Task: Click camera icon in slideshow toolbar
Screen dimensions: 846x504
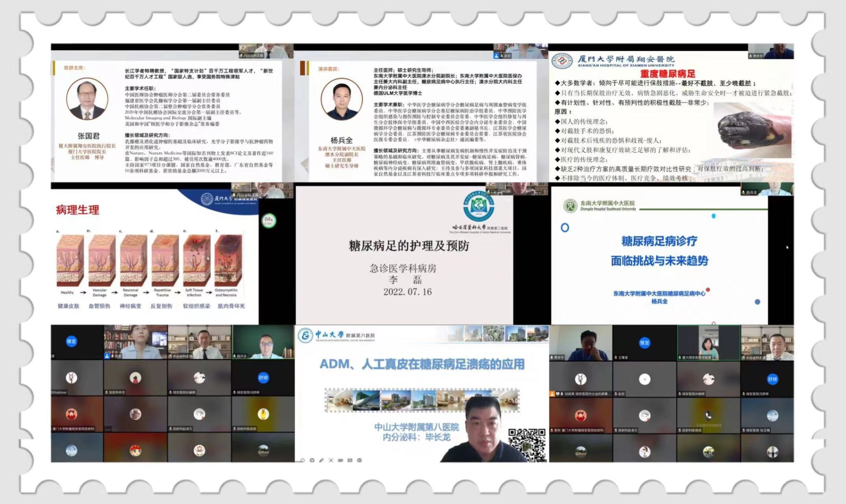Action: point(340,460)
